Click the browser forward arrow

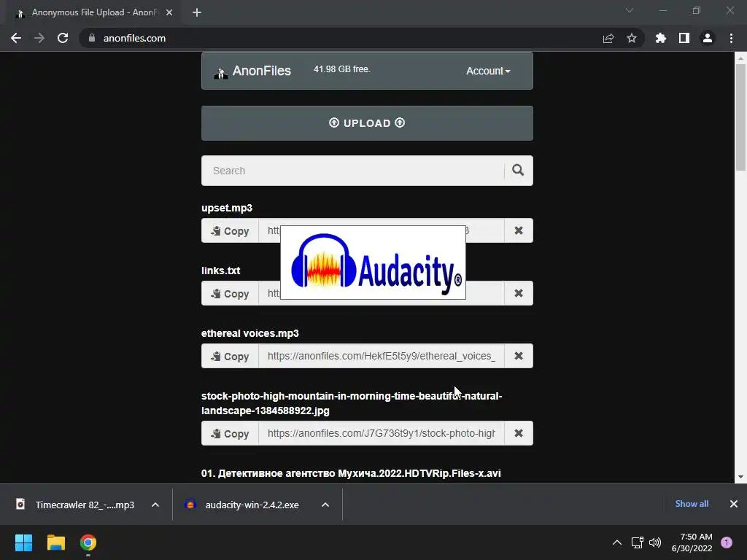39,38
